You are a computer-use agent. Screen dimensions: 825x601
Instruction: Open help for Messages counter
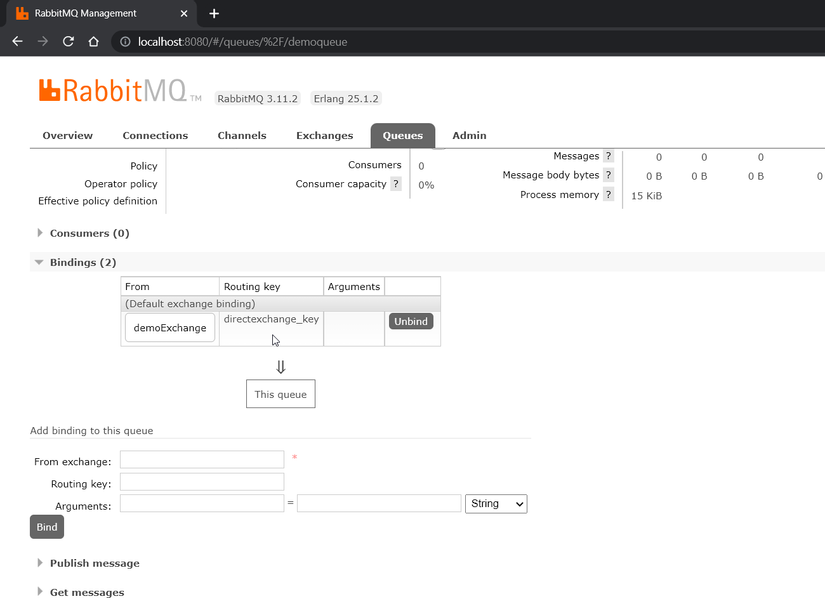tap(610, 156)
